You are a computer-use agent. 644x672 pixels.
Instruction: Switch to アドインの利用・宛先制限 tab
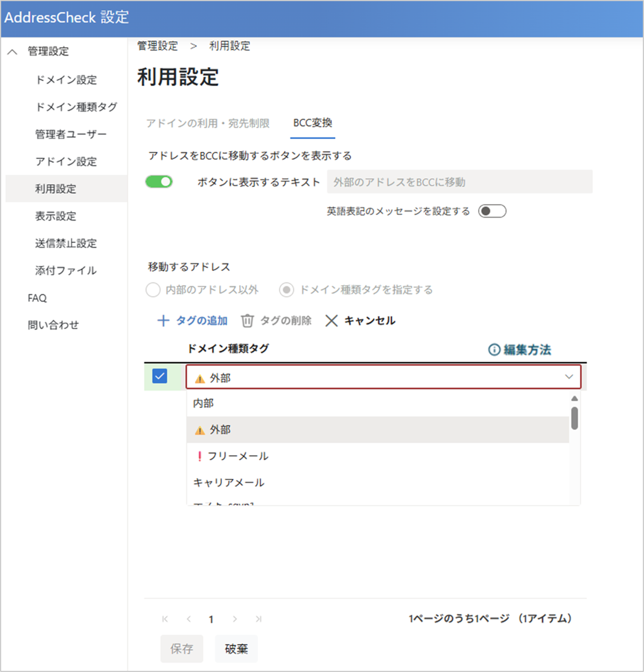[x=208, y=123]
